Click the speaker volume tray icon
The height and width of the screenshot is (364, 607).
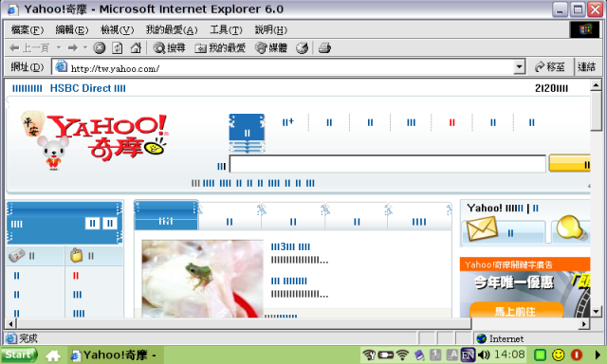pos(484,355)
